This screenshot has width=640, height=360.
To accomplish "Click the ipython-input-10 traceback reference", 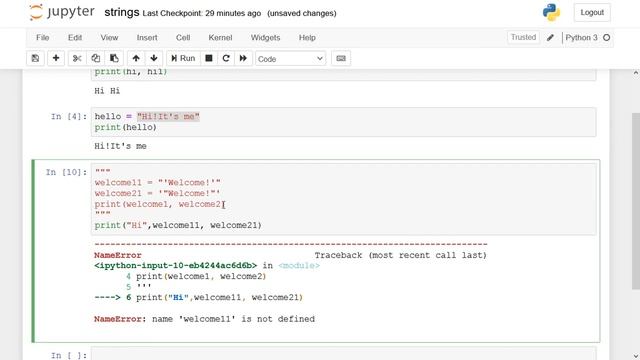I will click(x=176, y=266).
